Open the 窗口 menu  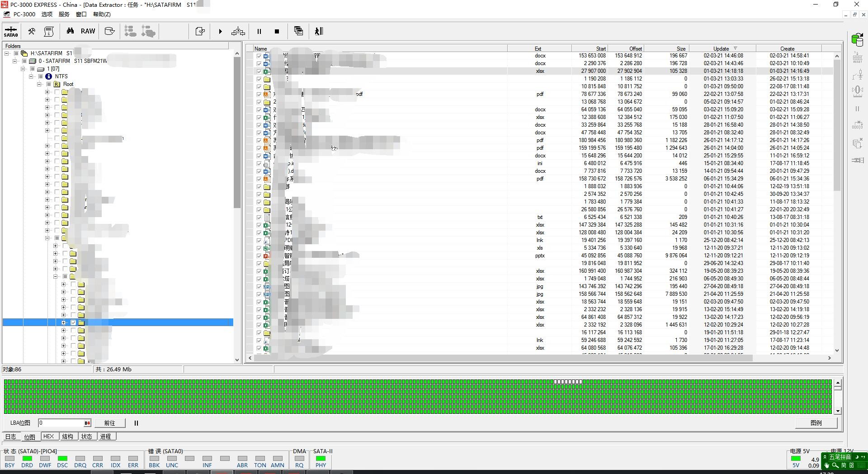tap(81, 14)
